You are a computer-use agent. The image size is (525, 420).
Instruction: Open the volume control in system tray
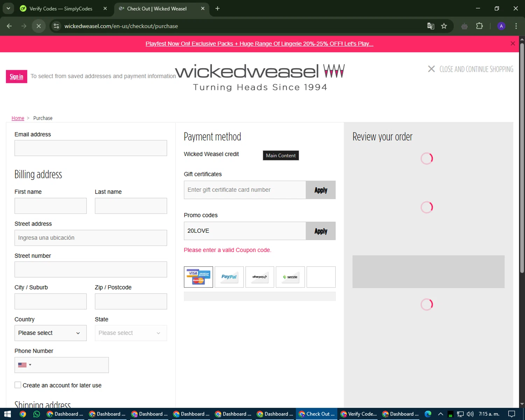(470, 414)
